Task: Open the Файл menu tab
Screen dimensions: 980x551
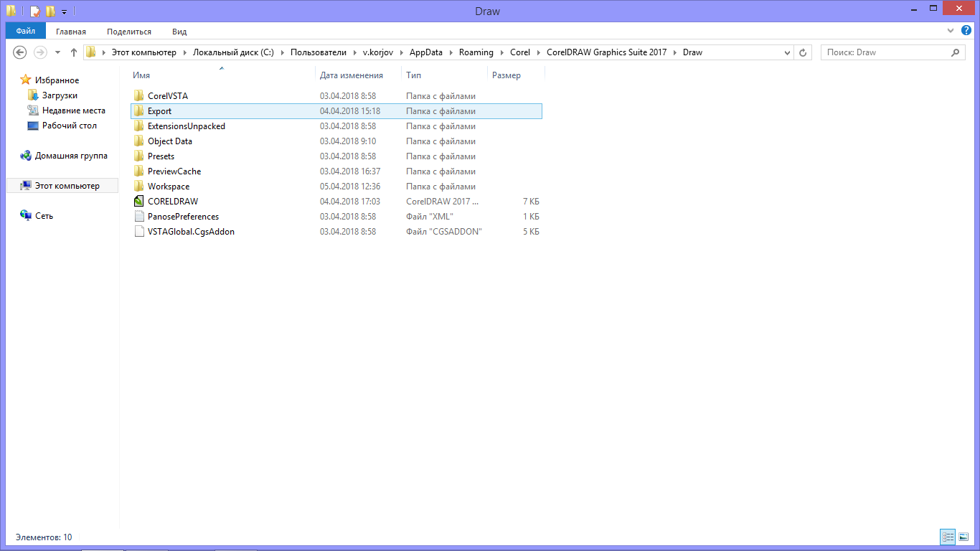Action: tap(26, 32)
